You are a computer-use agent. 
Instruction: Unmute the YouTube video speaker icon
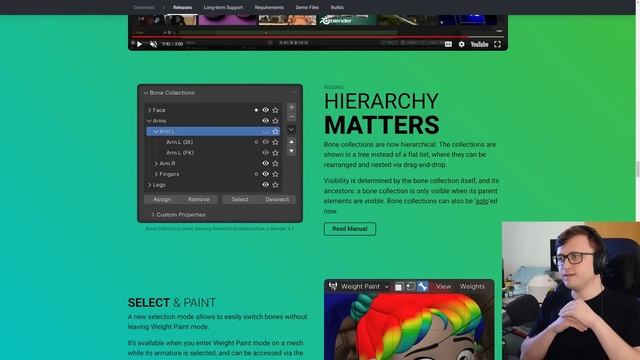153,44
